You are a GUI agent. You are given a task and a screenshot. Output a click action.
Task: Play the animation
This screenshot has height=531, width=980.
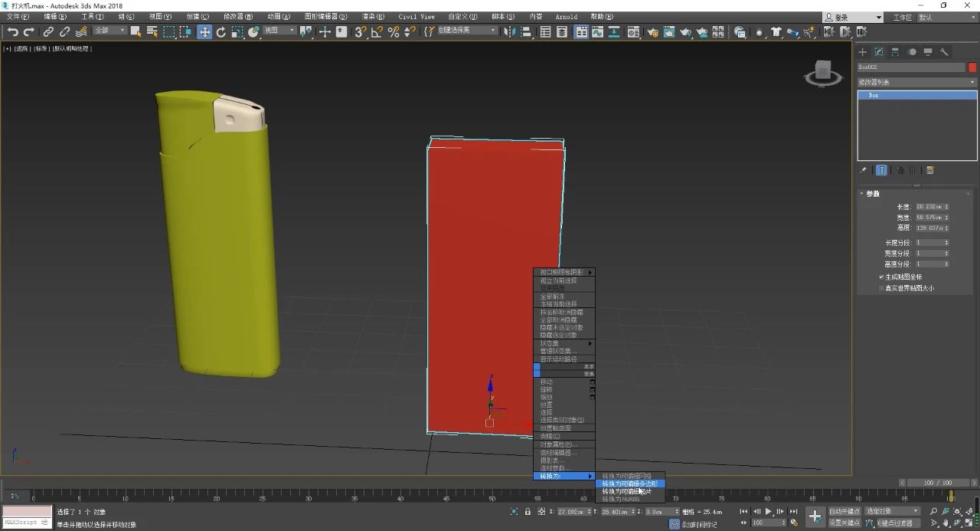point(768,511)
